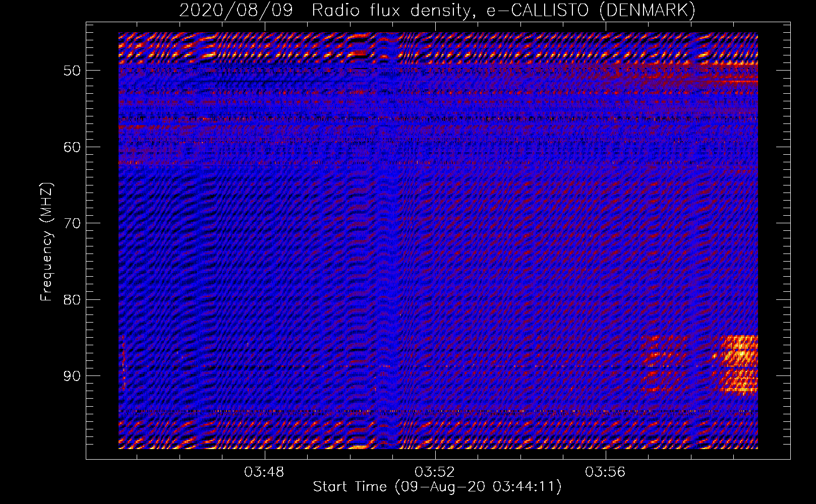Click the 50 frequency tick label
This screenshot has height=504, width=816.
pos(72,71)
